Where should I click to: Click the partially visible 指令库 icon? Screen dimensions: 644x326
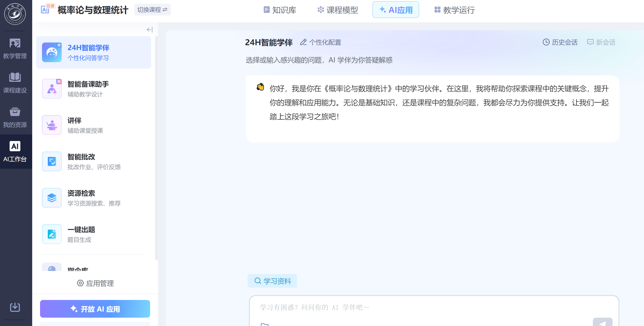pos(52,267)
